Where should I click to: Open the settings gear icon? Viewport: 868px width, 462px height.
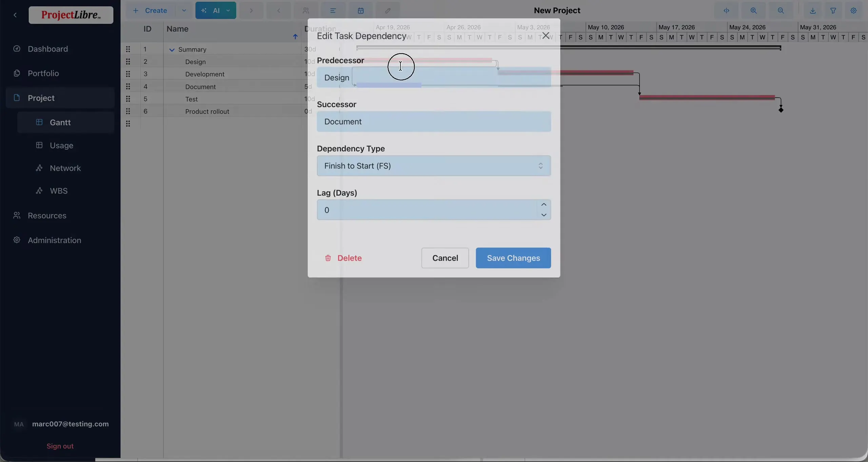[x=853, y=11]
